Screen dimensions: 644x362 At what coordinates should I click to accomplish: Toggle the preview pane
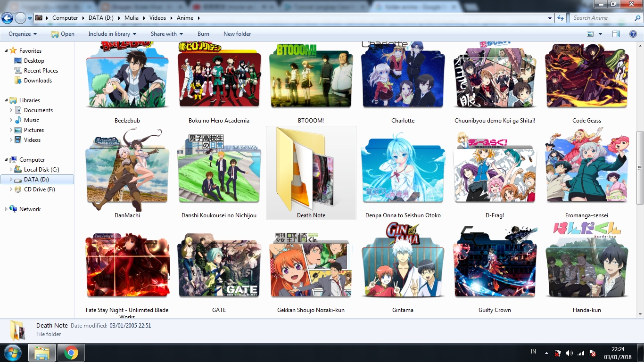click(x=615, y=33)
